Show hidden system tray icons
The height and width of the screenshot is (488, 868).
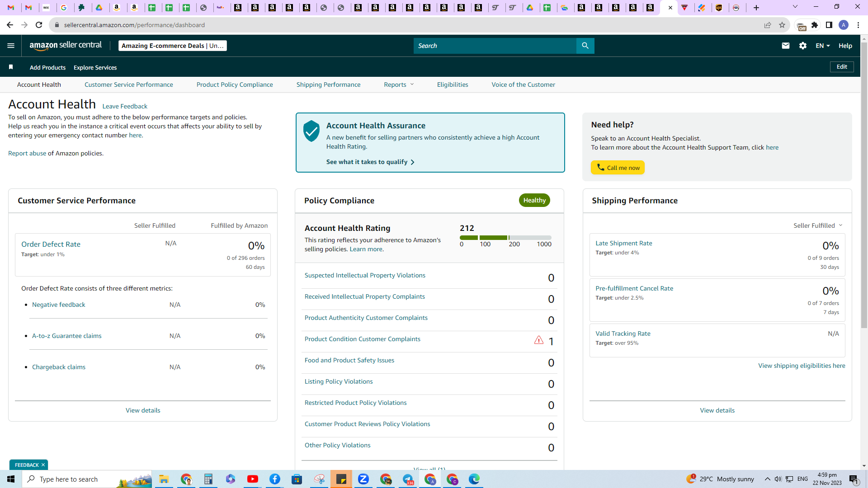(768, 479)
